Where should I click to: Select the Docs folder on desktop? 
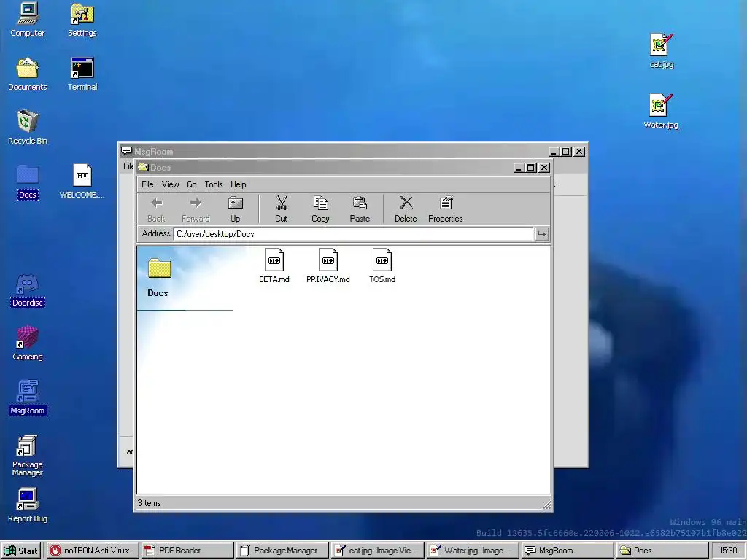tap(28, 182)
